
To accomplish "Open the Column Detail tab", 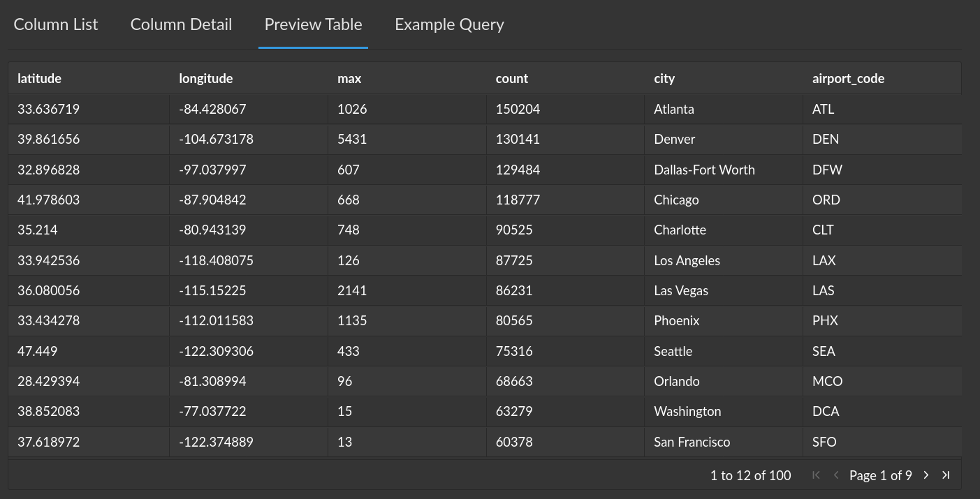I will pos(181,24).
